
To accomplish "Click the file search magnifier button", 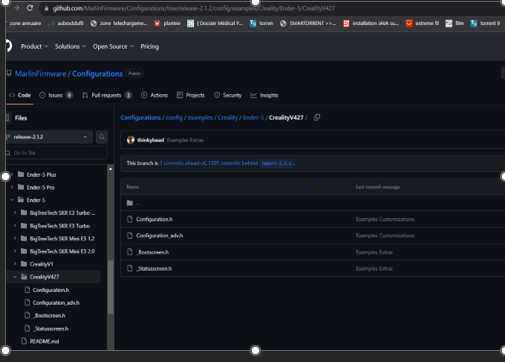I will tap(102, 137).
